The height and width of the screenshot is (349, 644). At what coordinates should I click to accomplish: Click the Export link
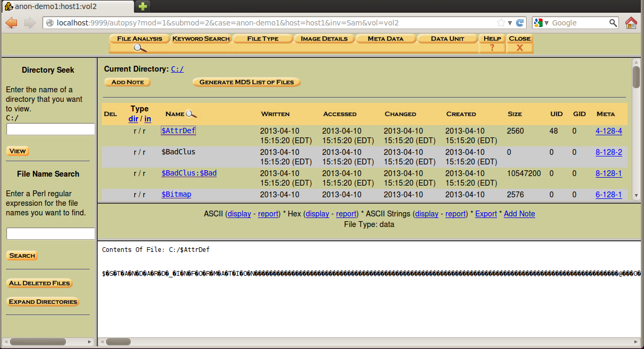click(486, 214)
